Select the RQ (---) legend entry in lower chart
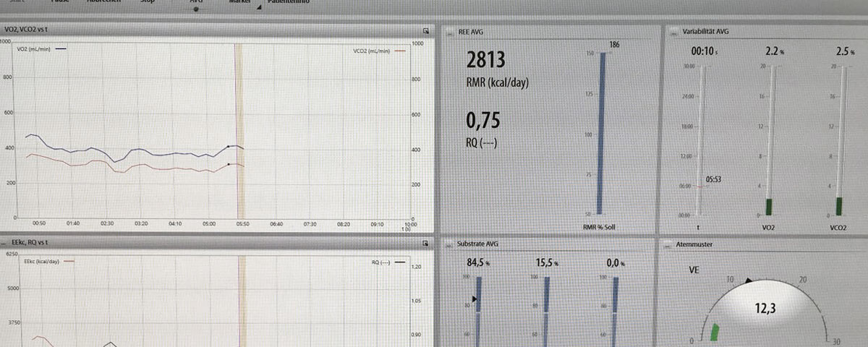Screen dimensions: 868x347 [x=387, y=264]
